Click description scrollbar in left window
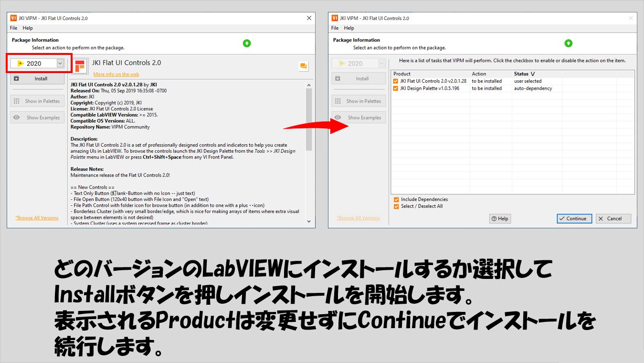This screenshot has width=644, height=363. coord(309,119)
